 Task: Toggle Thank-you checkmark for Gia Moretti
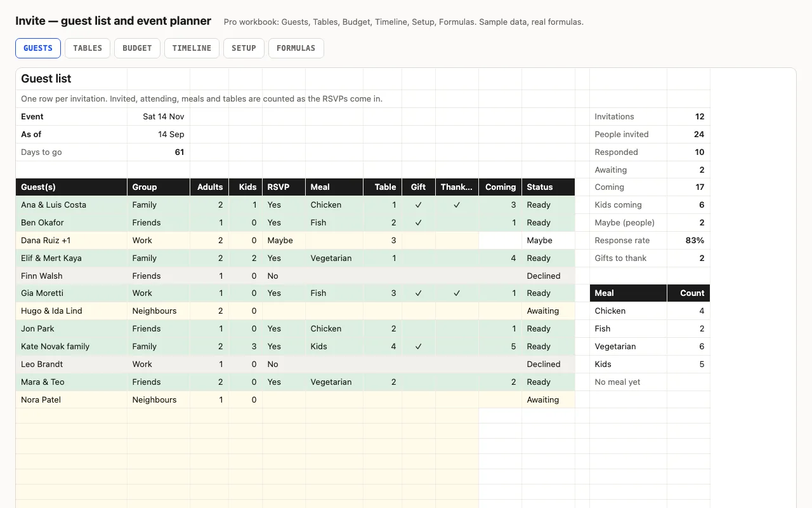457,293
